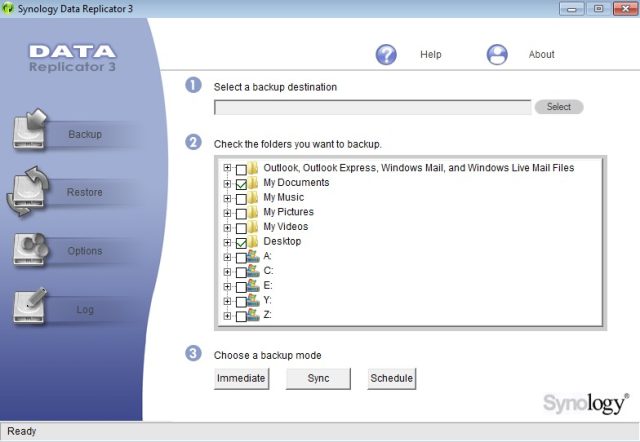Check the C: drive checkbox
This screenshot has width=640, height=442.
(241, 273)
